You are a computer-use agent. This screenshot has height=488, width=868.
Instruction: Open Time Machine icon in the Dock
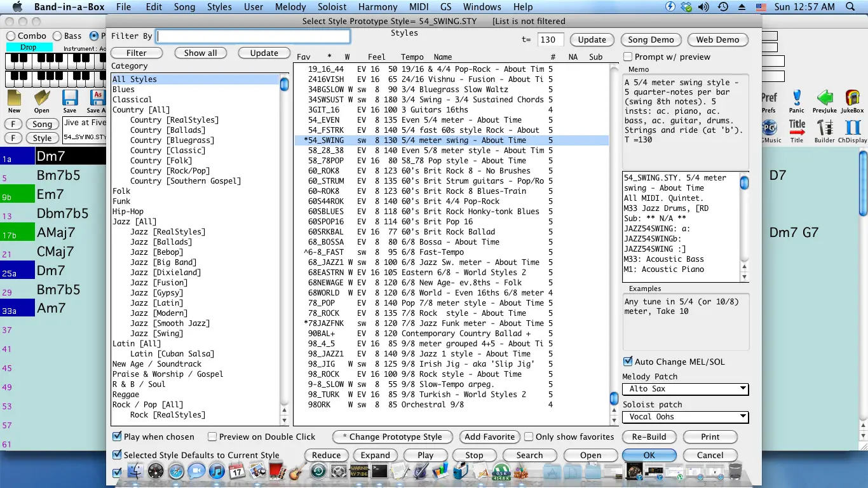[318, 471]
